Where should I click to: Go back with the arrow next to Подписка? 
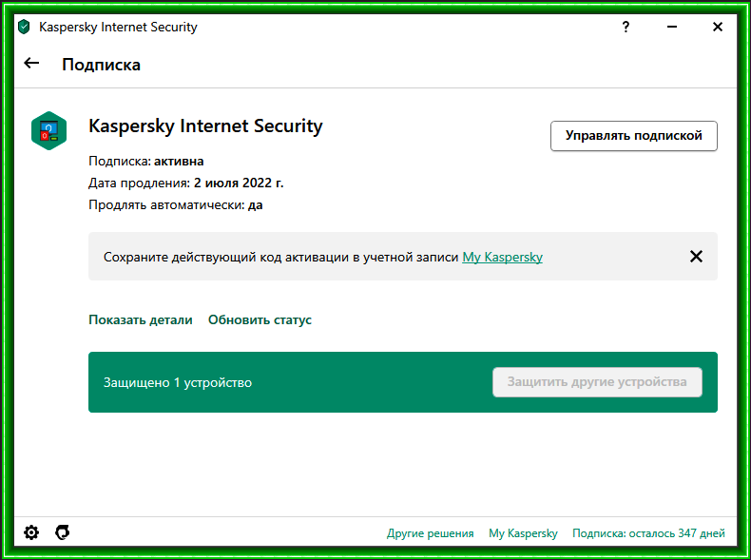click(31, 64)
